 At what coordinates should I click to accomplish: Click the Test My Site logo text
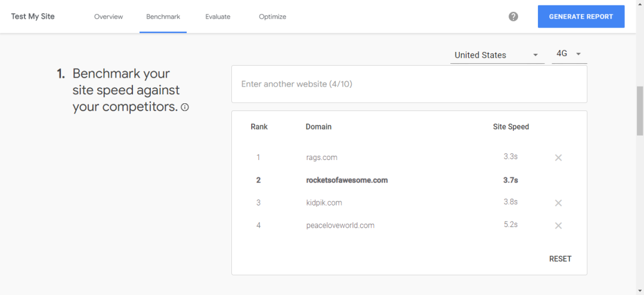[x=33, y=17]
